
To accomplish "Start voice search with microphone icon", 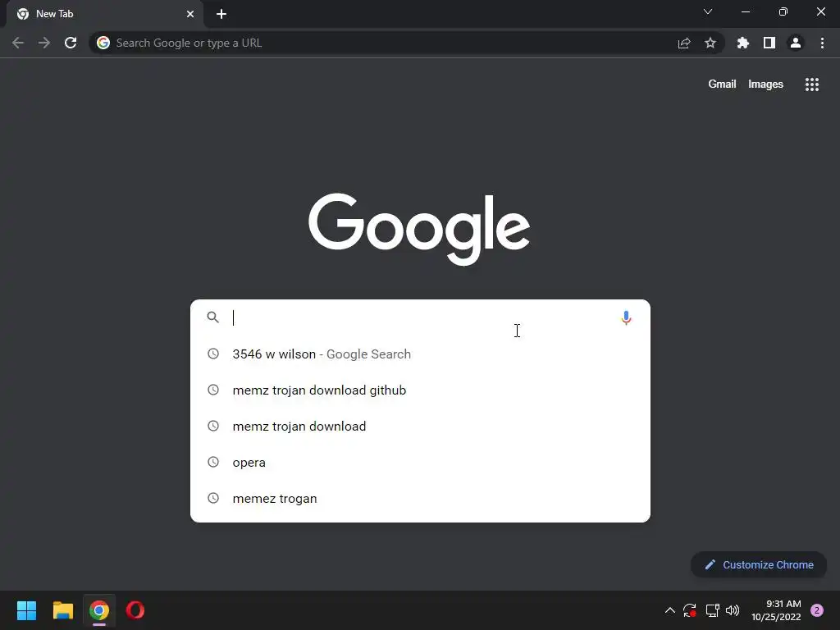I will [x=626, y=317].
